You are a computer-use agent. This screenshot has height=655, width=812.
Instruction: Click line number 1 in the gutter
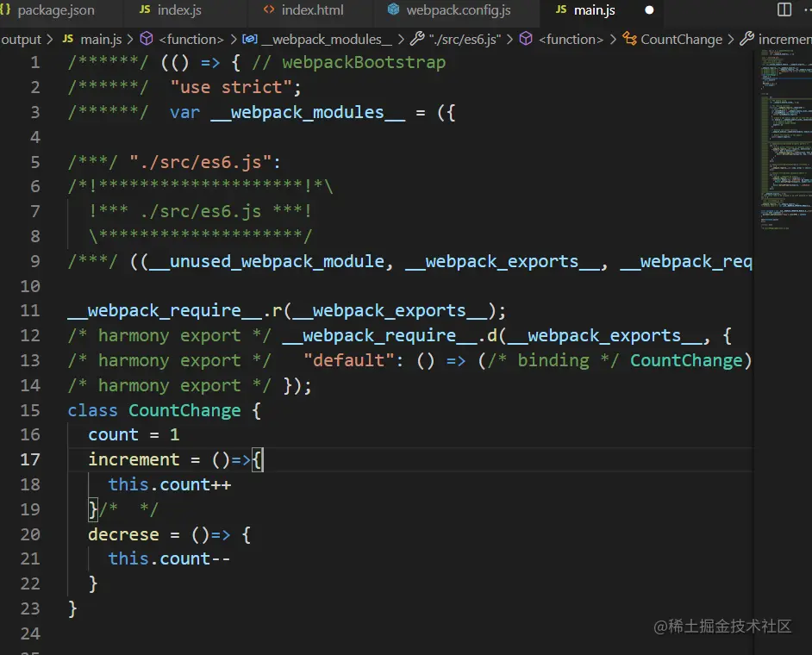click(x=34, y=63)
